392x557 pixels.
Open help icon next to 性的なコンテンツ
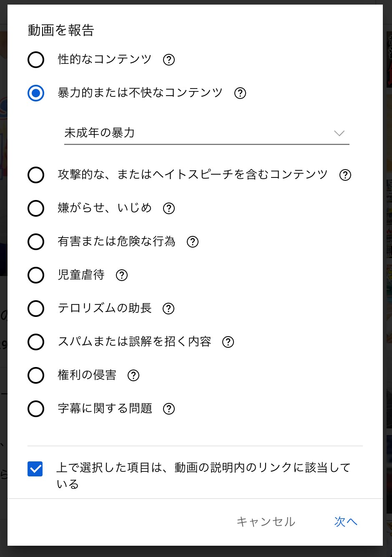point(169,60)
